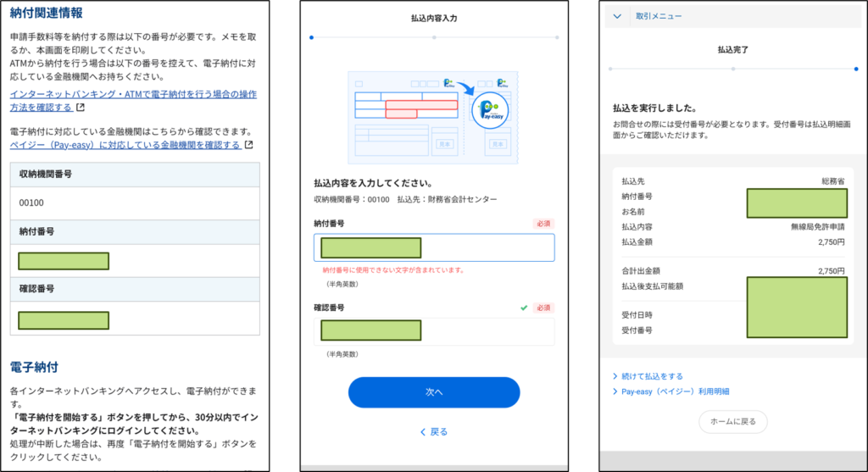Click first progress dot under 払込内容入力
The width and height of the screenshot is (868, 472).
pyautogui.click(x=311, y=37)
